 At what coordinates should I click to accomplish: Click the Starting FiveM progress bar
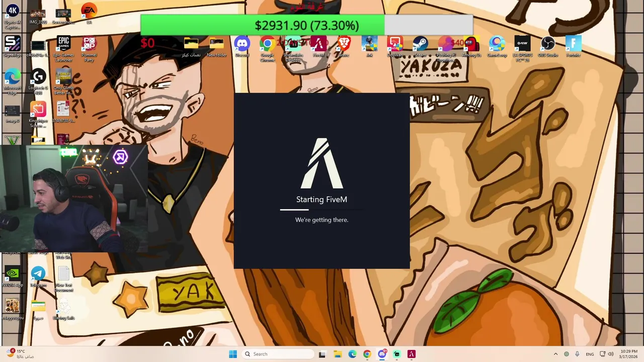322,210
